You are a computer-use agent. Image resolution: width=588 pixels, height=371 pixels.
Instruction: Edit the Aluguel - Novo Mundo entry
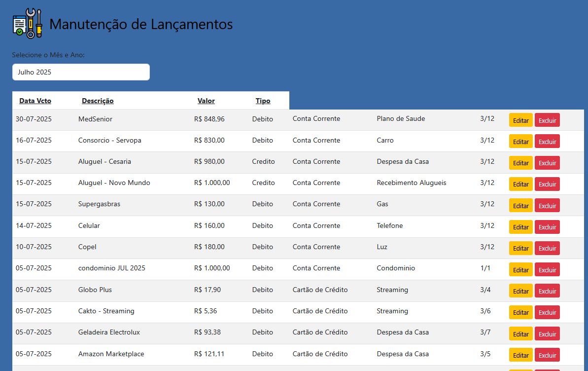tap(520, 184)
